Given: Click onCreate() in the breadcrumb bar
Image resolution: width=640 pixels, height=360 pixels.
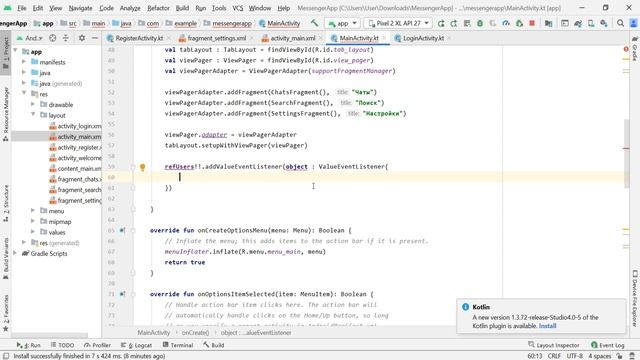Looking at the screenshot, I should [x=195, y=333].
